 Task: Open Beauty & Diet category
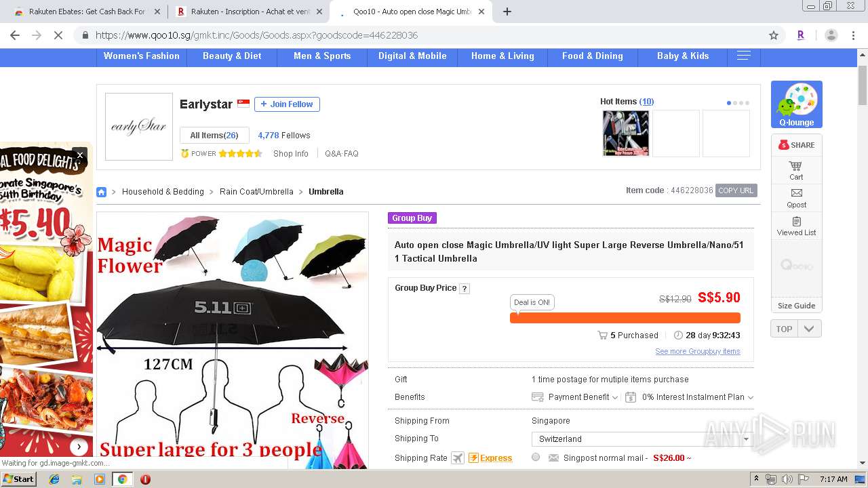tap(232, 56)
